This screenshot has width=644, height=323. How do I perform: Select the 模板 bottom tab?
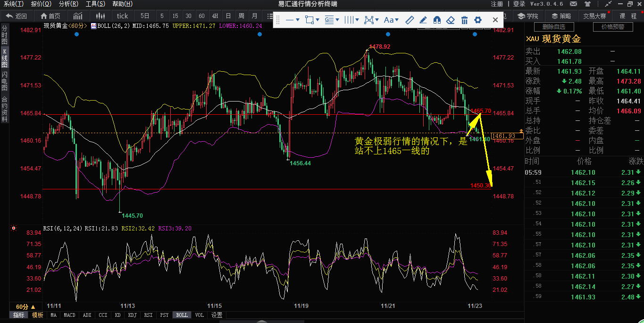pos(37,315)
